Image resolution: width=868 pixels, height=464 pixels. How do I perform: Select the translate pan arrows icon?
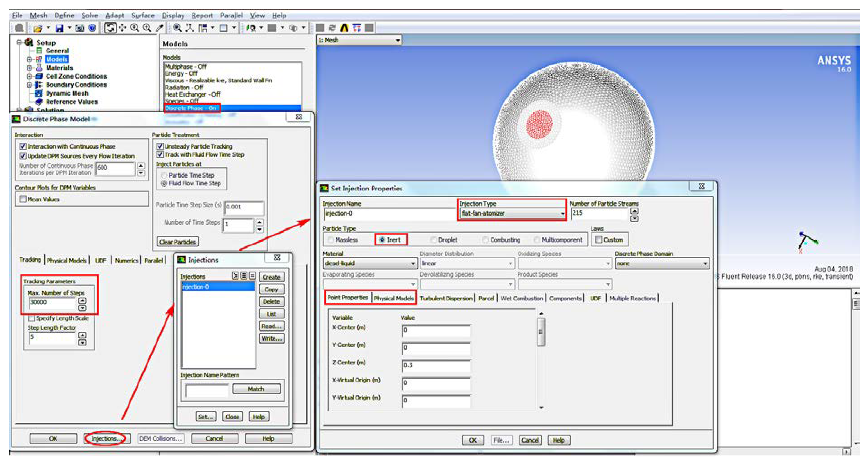(122, 28)
